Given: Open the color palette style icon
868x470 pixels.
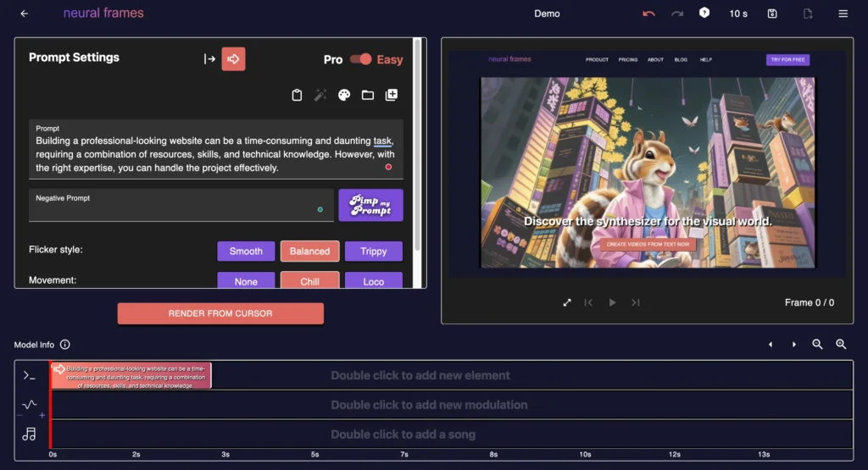Looking at the screenshot, I should point(344,95).
